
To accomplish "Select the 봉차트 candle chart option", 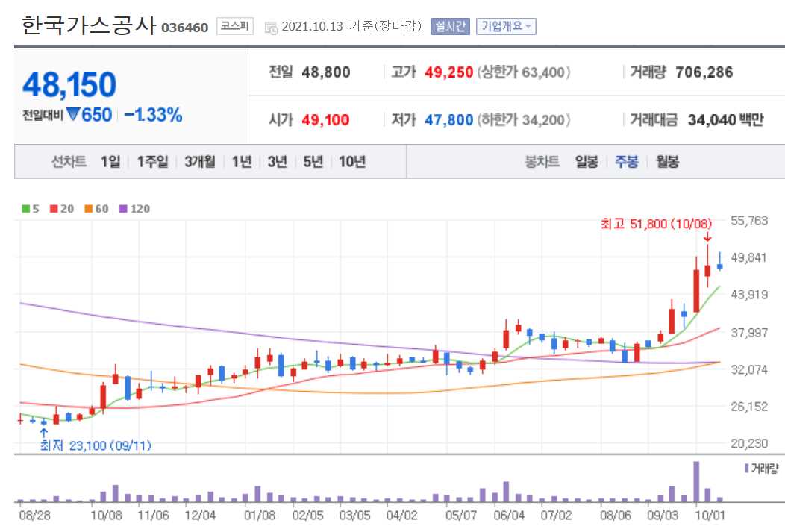I will coord(544,161).
